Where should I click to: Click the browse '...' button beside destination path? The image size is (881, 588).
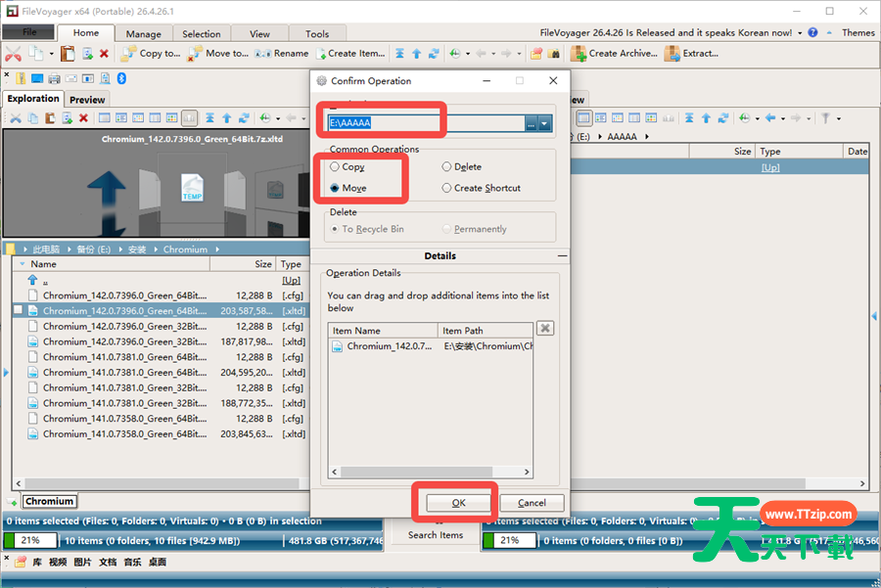coord(531,123)
